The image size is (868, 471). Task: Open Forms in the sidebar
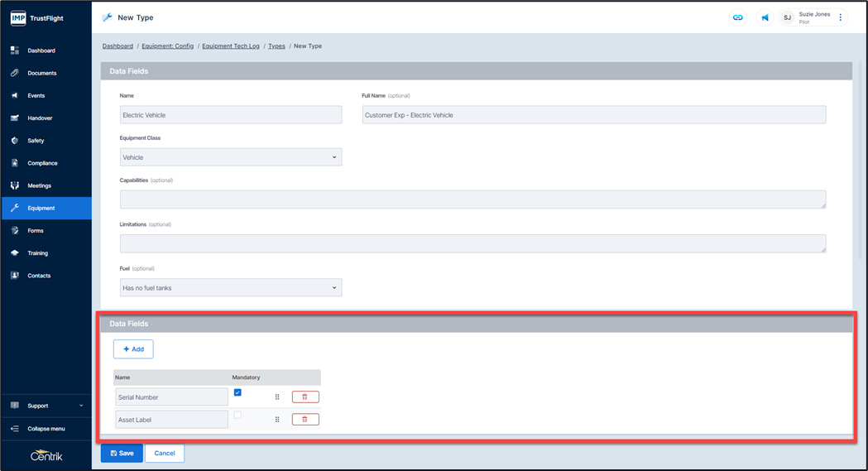46,231
